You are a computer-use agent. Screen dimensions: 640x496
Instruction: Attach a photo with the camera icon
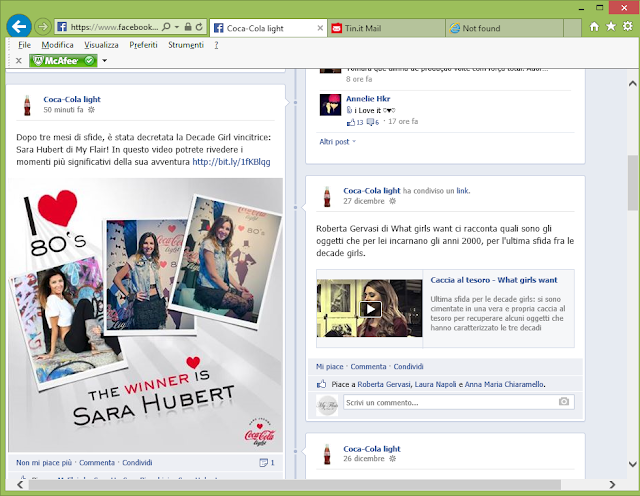click(x=564, y=402)
